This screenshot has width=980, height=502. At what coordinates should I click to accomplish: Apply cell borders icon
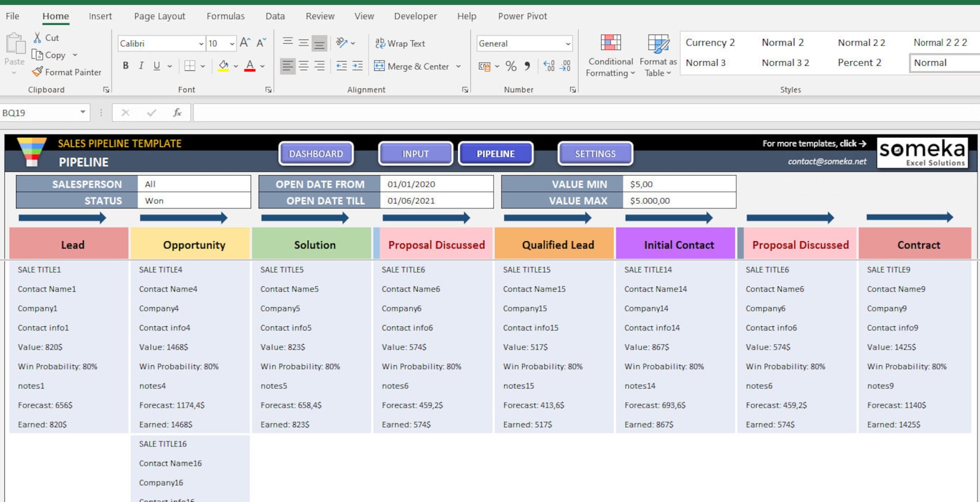point(190,65)
